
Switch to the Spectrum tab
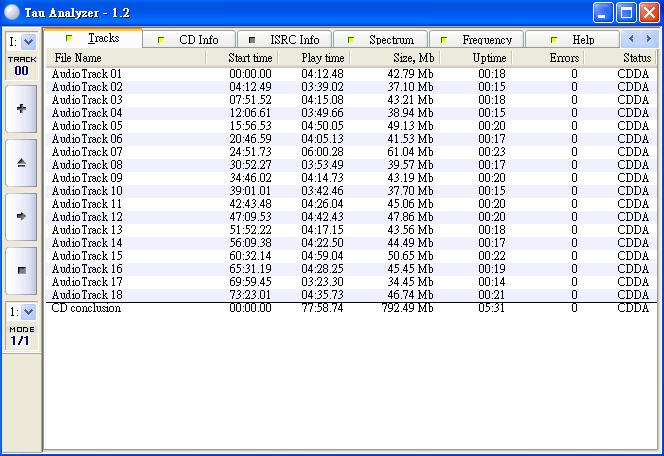(381, 40)
